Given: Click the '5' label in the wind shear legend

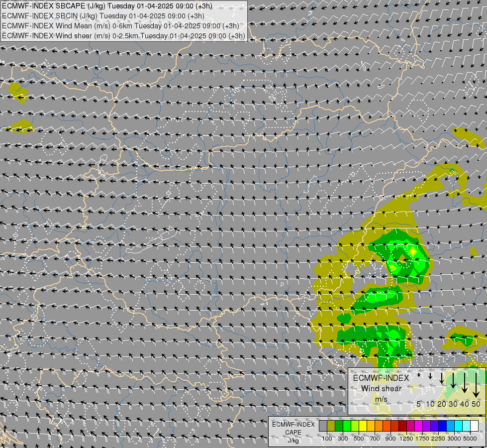Looking at the screenshot, I should click(x=419, y=404).
